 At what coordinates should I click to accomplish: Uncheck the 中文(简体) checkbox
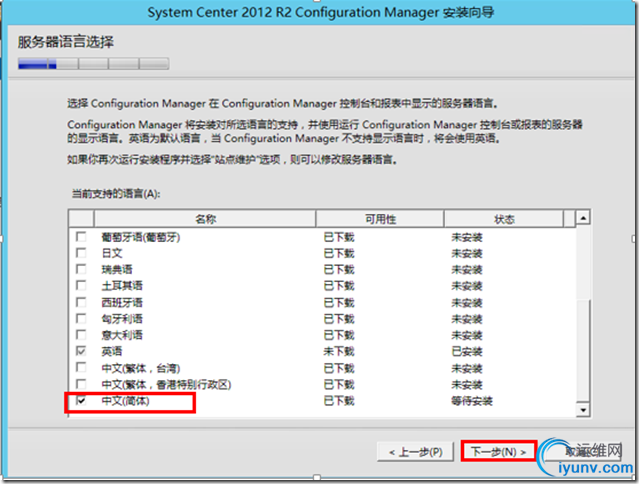[81, 400]
